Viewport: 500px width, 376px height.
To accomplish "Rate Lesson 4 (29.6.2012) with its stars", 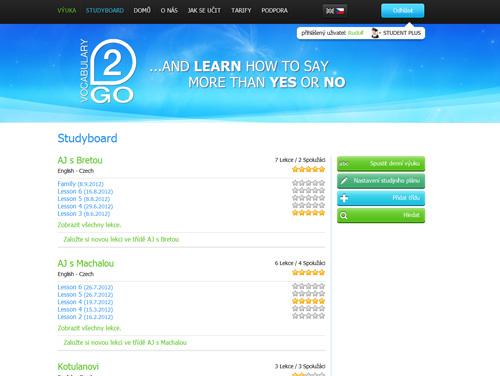I will click(x=308, y=205).
